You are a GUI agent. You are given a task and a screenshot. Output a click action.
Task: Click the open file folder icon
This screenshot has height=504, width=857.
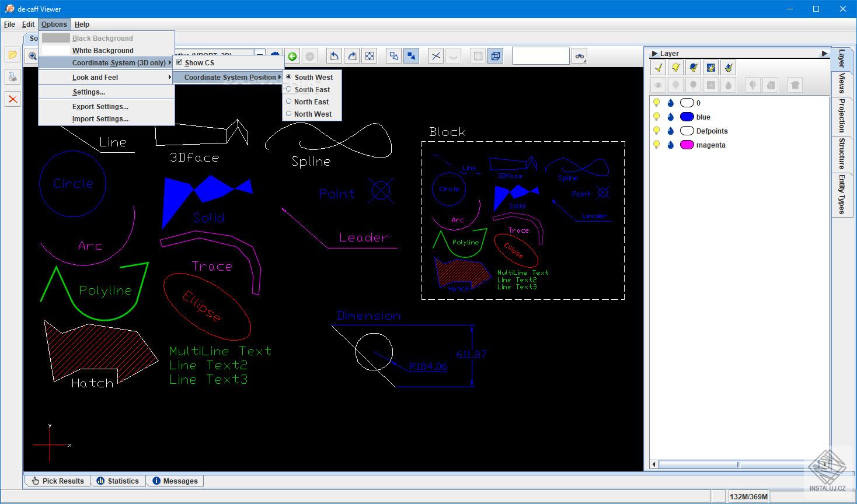12,55
